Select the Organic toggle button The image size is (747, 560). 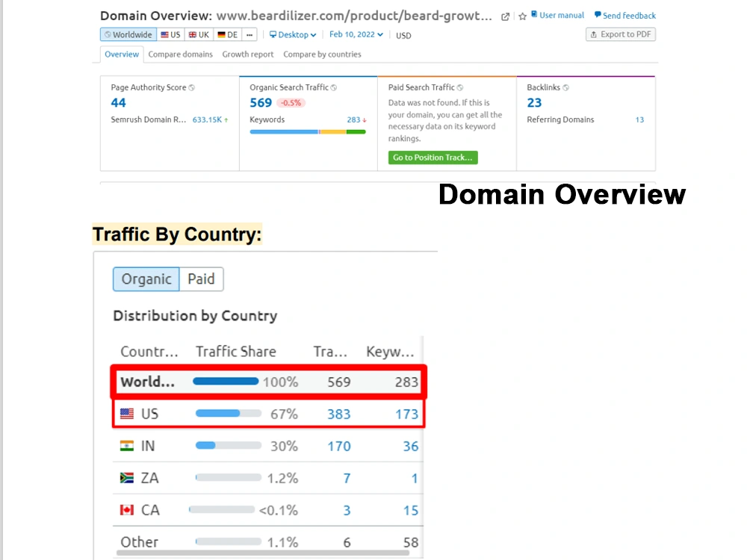pos(146,279)
